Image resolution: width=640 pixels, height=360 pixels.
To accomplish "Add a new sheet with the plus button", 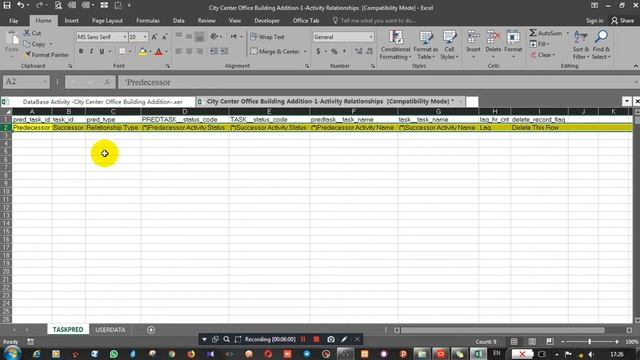I will pos(151,330).
